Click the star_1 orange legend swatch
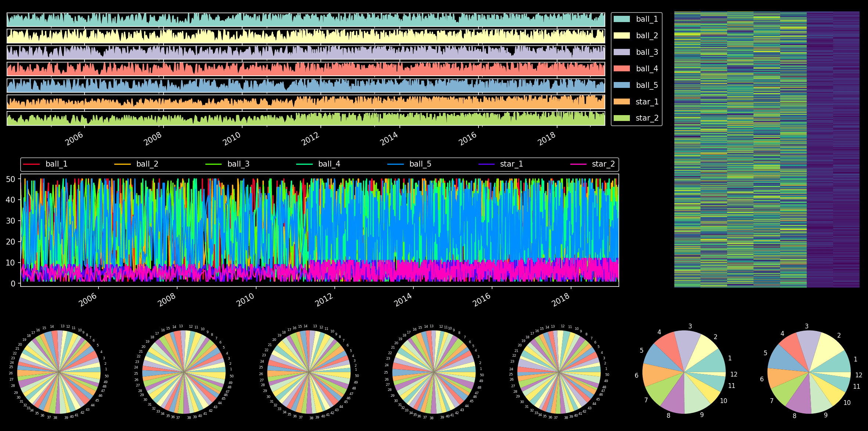Viewport: 868px width, 431px height. [x=621, y=102]
